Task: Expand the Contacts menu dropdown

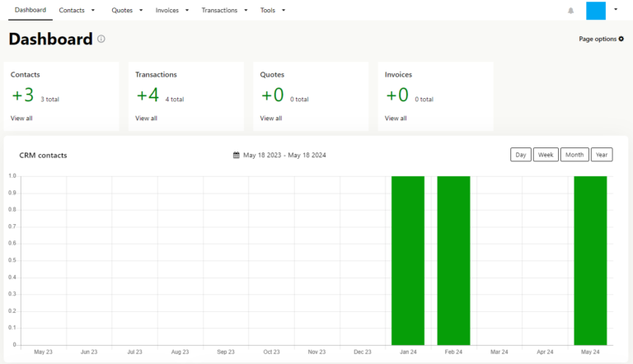Action: [77, 11]
